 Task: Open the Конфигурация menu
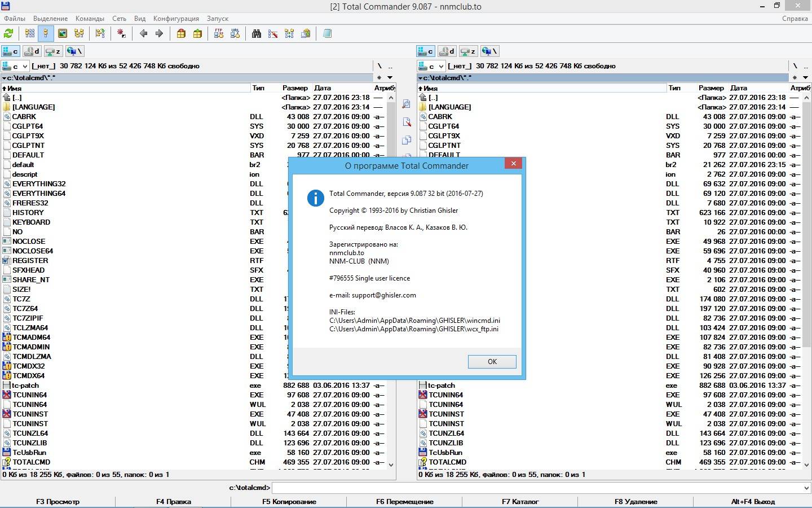(175, 19)
